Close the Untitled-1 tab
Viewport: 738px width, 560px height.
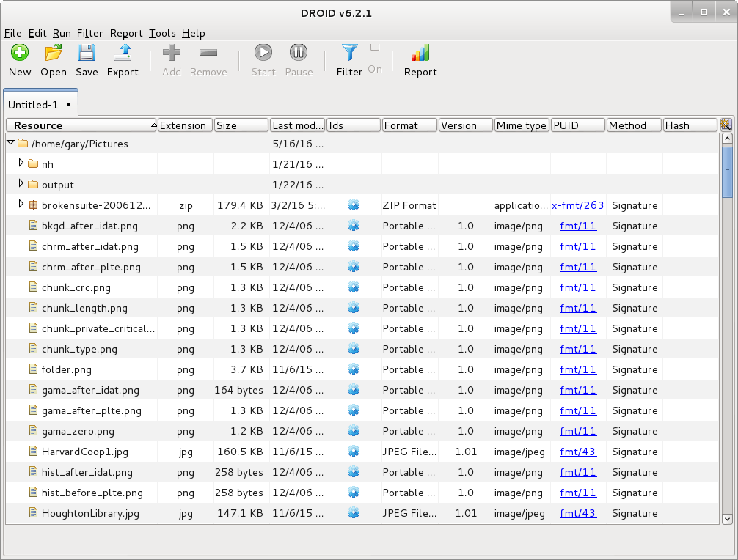[x=68, y=104]
